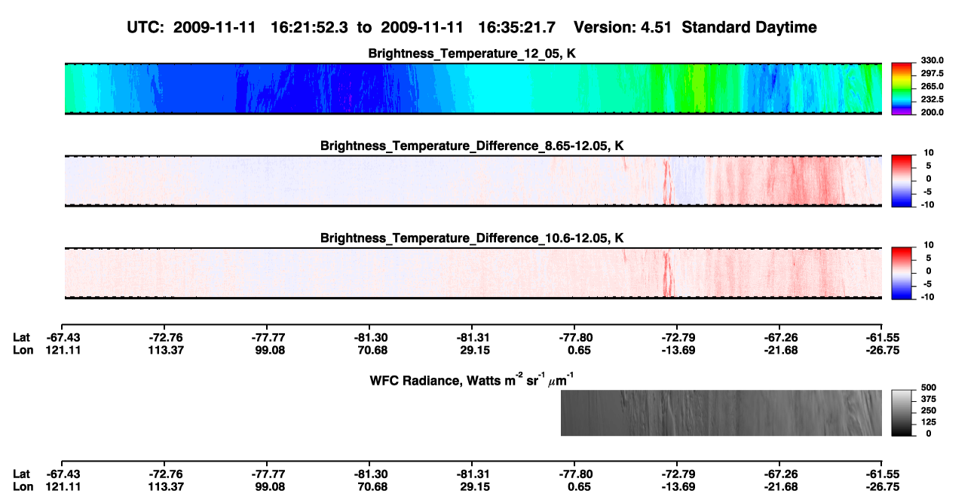Select the WFC Radiance grayscale image
Image resolution: width=980 pixels, height=503 pixels.
coord(721,413)
